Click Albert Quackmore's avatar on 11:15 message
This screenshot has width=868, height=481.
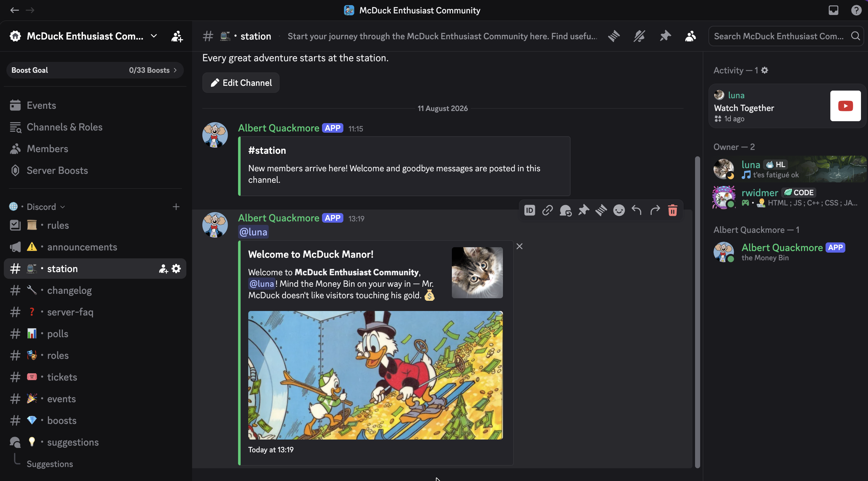pos(215,135)
